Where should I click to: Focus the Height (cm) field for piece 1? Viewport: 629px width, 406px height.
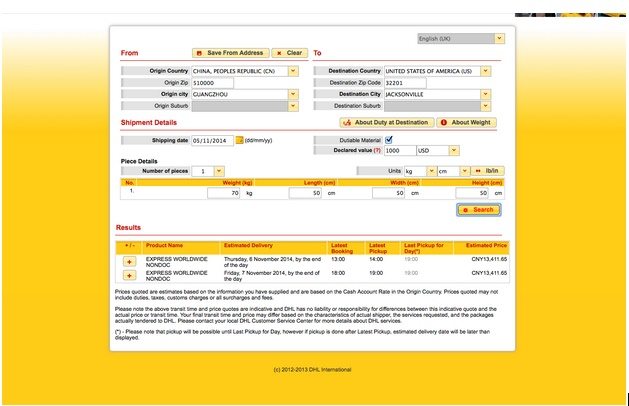click(472, 193)
